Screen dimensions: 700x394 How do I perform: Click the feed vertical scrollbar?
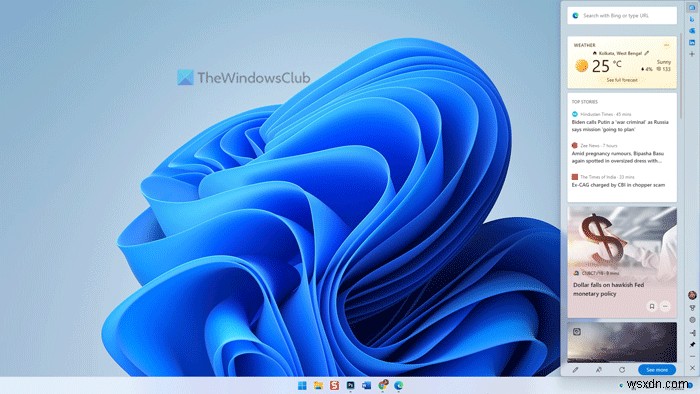click(x=681, y=76)
